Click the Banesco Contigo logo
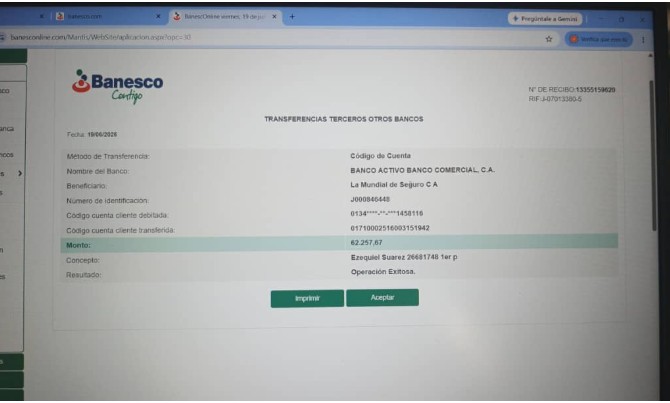Image resolution: width=670 pixels, height=403 pixels. (x=118, y=86)
